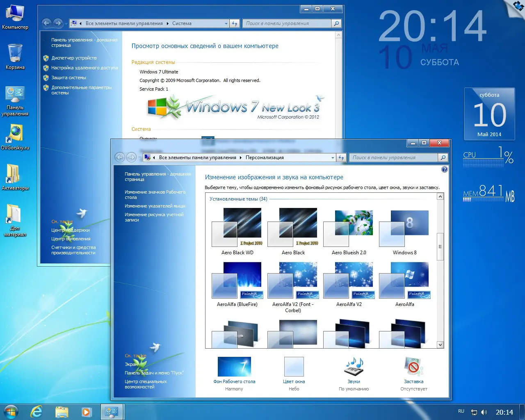The image size is (525, 420).
Task: Click the Start orb button
Action: pos(11,411)
